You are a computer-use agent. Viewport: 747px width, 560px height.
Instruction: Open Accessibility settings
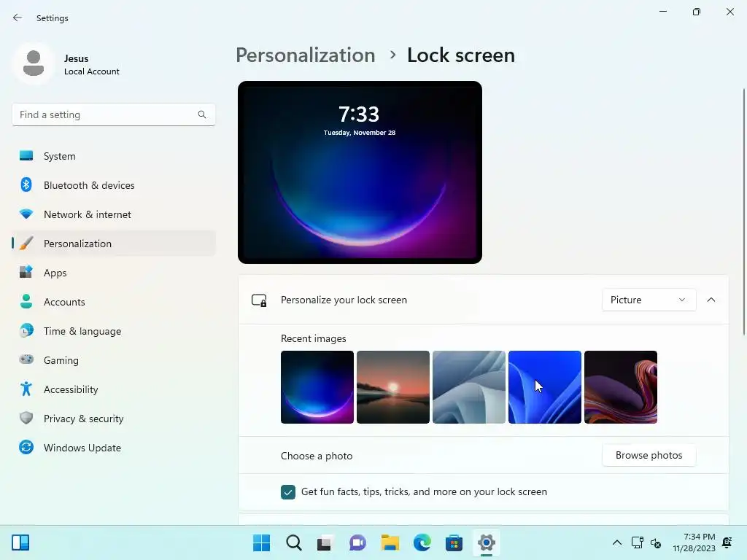coord(114,389)
